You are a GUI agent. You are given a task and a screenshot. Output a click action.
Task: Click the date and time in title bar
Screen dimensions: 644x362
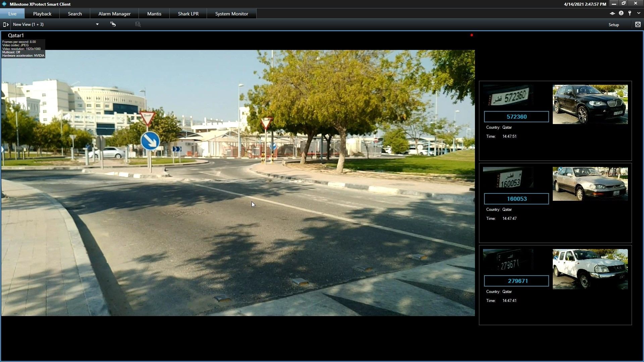[585, 4]
